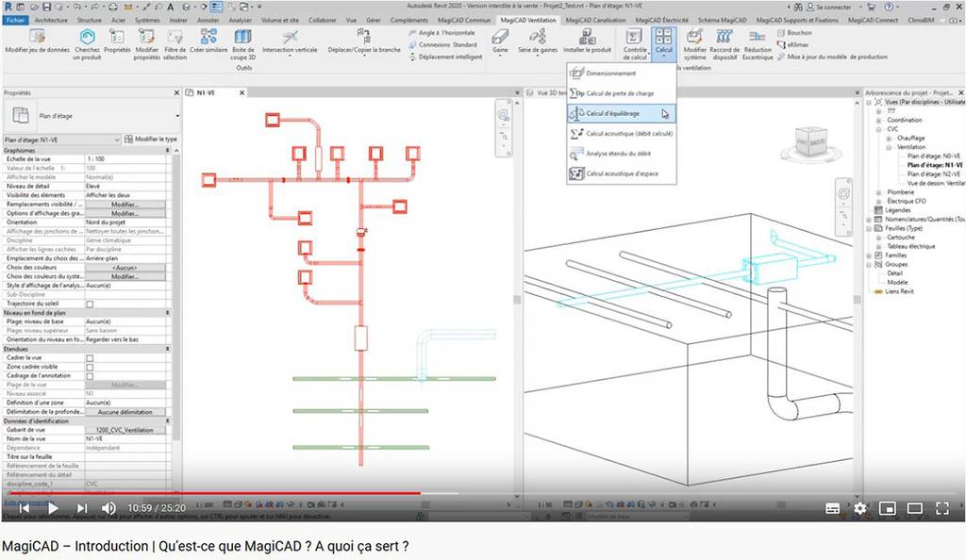Click the Calcul ribbon button
This screenshot has height=560, width=966.
point(663,42)
